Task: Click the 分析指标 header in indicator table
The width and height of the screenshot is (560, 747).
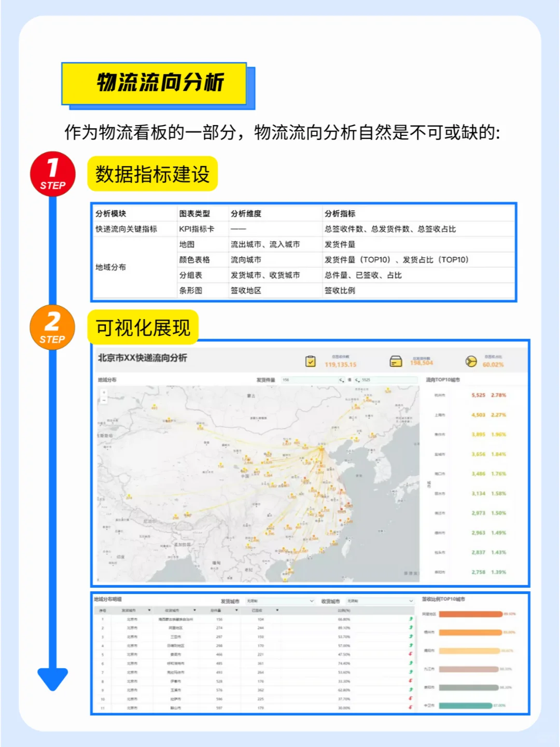Action: pyautogui.click(x=340, y=214)
